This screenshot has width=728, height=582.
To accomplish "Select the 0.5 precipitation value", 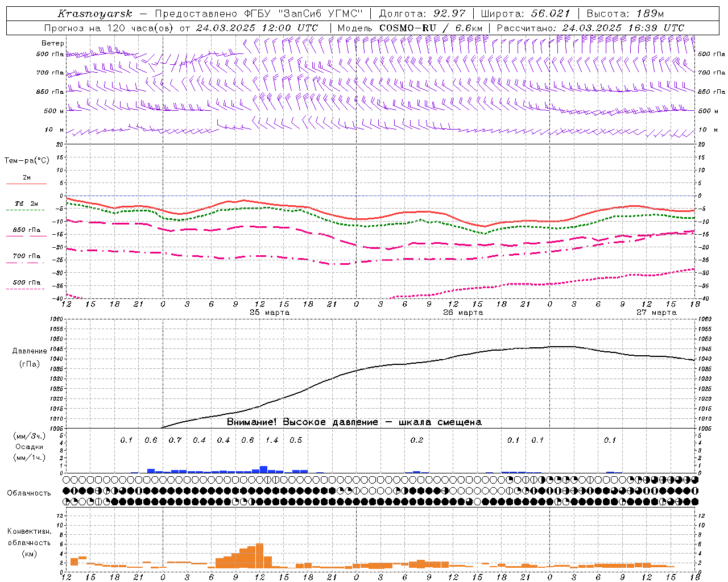I will coord(296,440).
